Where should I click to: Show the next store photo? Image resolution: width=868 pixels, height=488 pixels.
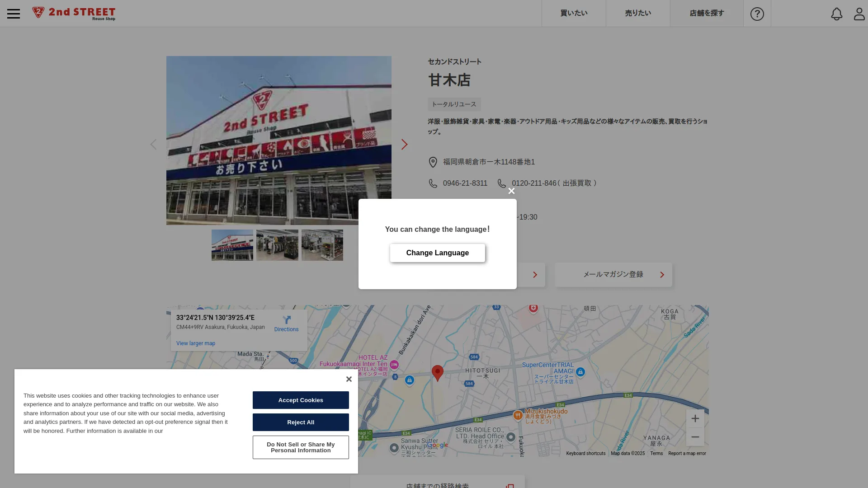[x=404, y=144]
